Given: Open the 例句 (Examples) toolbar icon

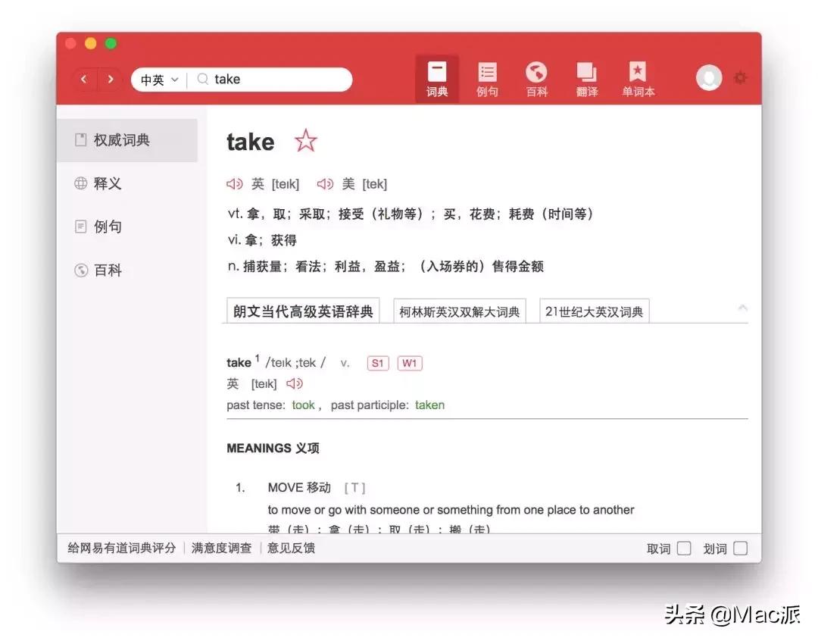Looking at the screenshot, I should (x=487, y=78).
